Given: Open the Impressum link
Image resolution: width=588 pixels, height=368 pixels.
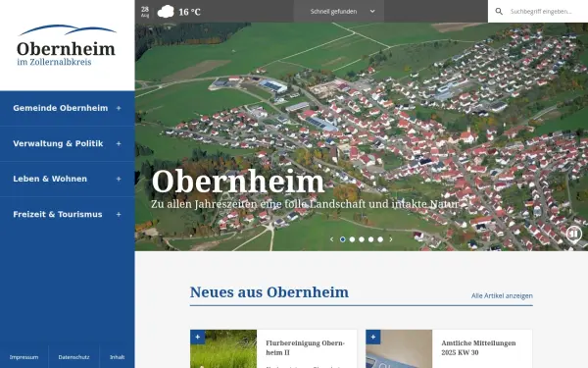Looking at the screenshot, I should (x=24, y=357).
